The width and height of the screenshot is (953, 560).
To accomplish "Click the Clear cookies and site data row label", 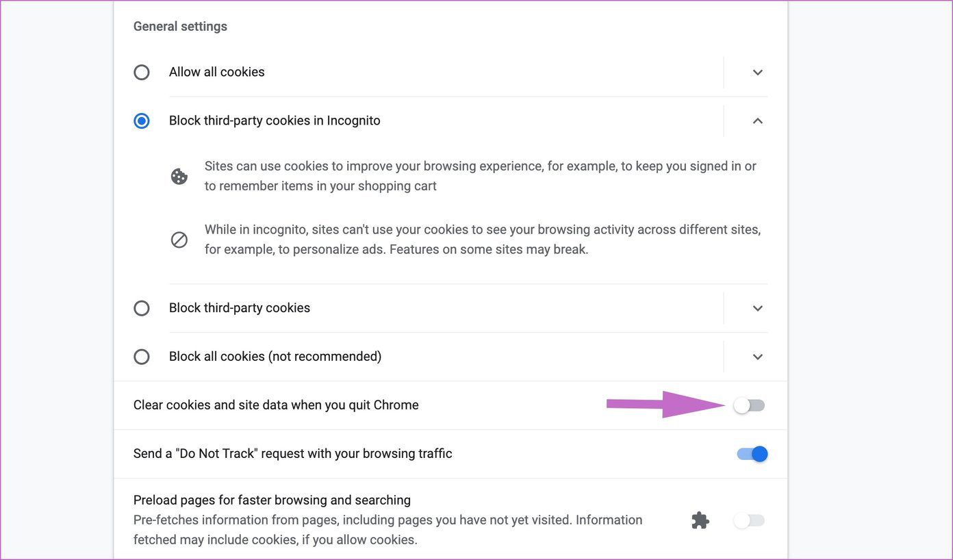I will tap(276, 405).
